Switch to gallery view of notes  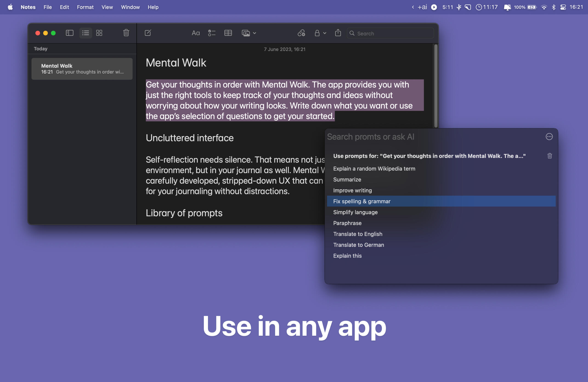point(99,33)
